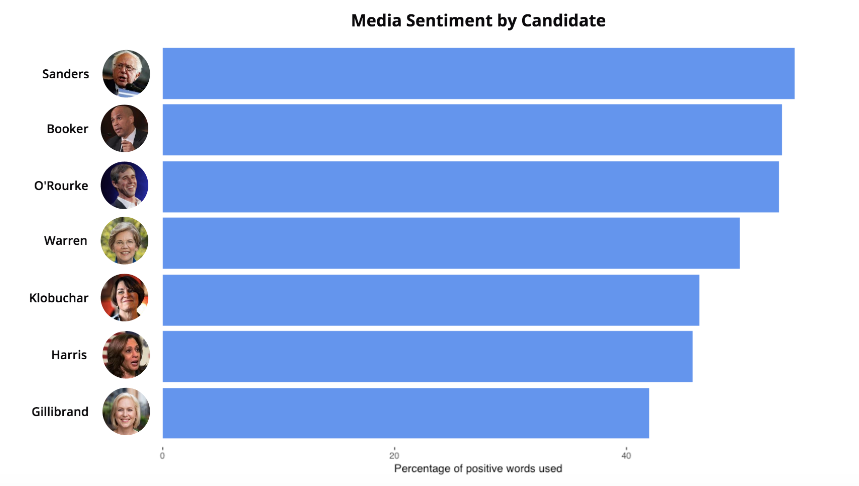Select the 20 tick label on axis
Image resolution: width=859 pixels, height=486 pixels.
click(x=394, y=455)
